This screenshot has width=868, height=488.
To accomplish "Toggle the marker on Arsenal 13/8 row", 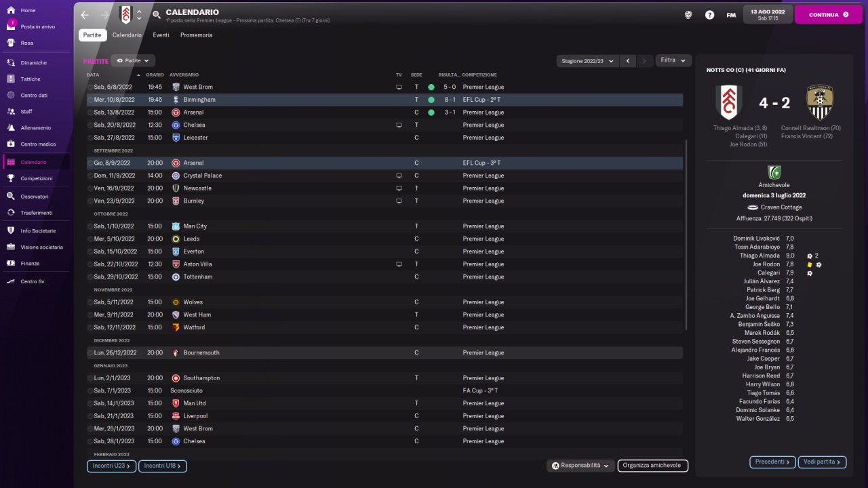I will pos(90,113).
